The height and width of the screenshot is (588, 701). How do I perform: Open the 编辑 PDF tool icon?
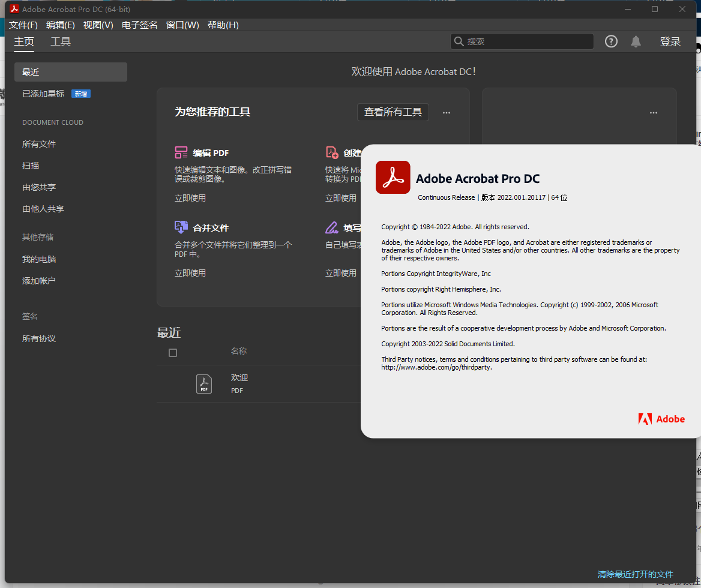point(181,152)
